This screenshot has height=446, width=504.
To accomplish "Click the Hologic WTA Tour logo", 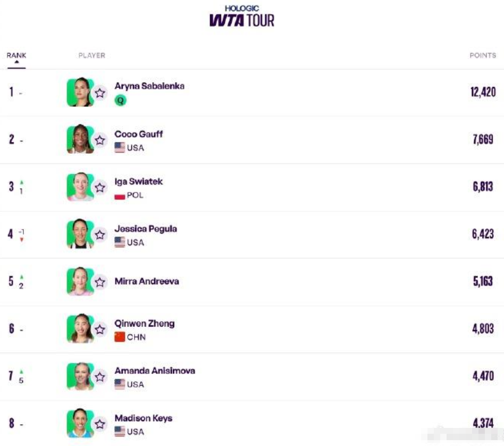I will [242, 17].
